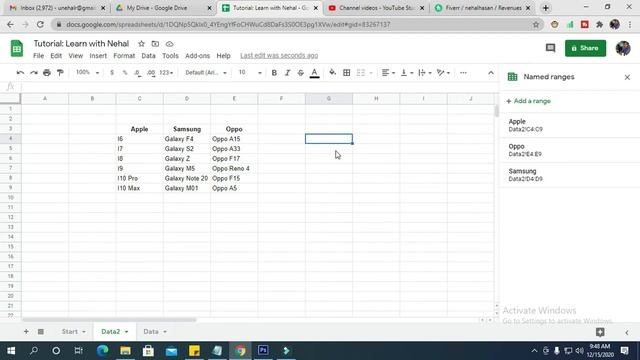Add a new sheet with the plus icon

pos(26,331)
